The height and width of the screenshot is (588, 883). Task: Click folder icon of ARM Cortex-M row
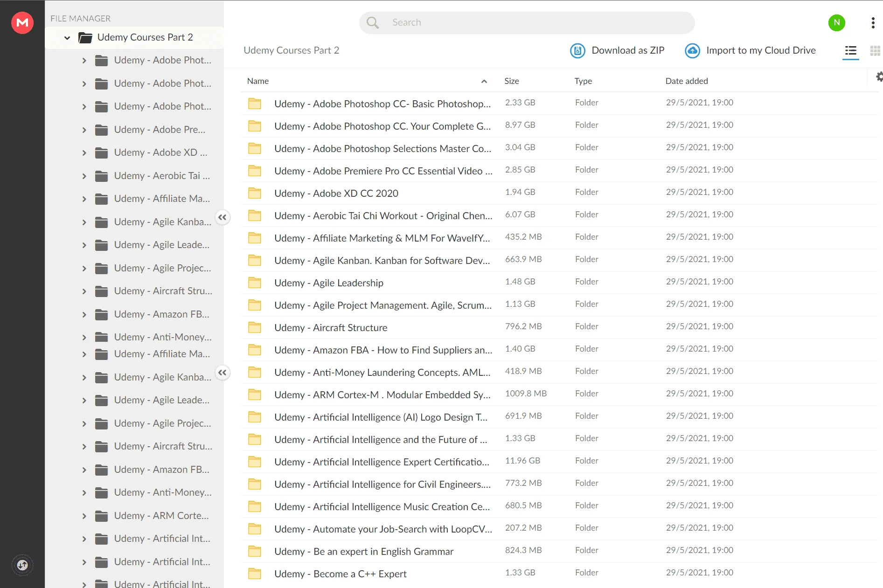tap(255, 394)
